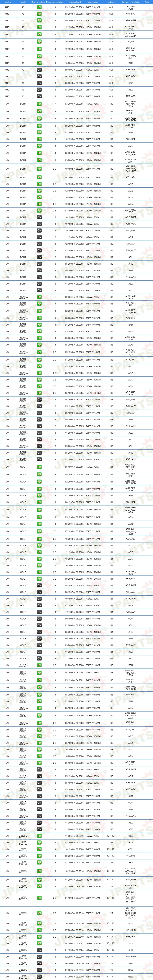Click petrol icon in Bora Variant 1.4 row
This screenshot has height=980, width=153.
(x=39, y=297)
